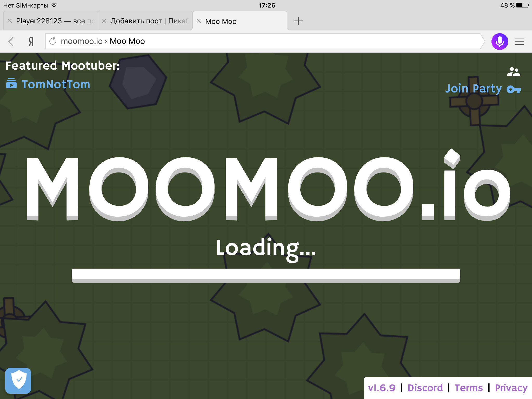
Task: Close the Добавить пост tab
Action: tap(104, 21)
